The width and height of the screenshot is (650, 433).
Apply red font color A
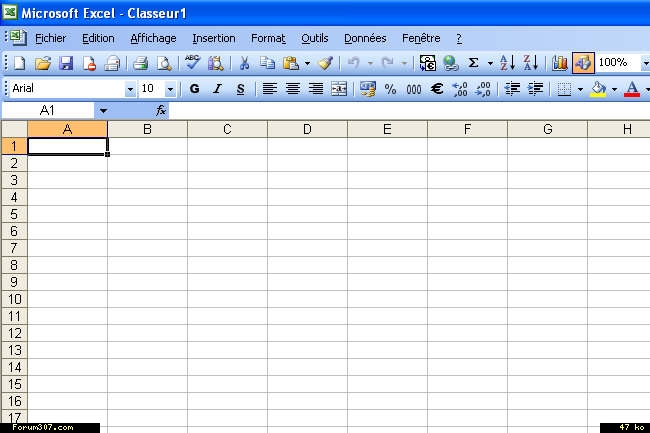(x=632, y=89)
